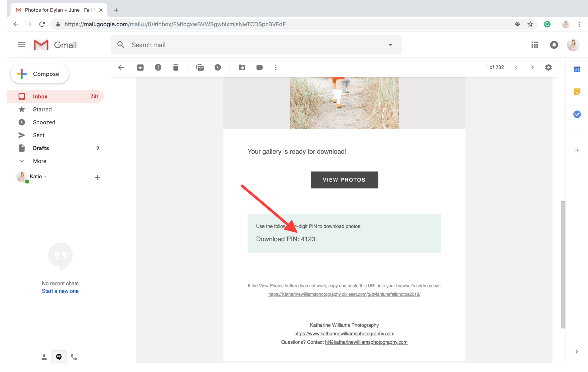
Task: Archive the current email
Action: [x=140, y=68]
